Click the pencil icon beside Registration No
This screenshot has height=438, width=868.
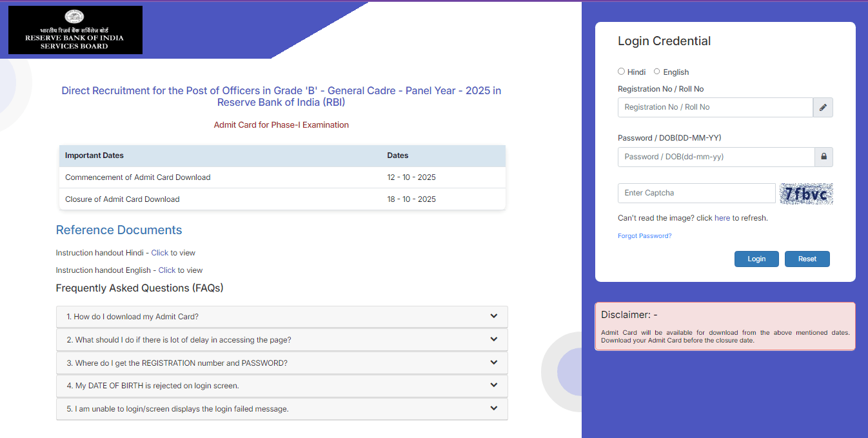pos(823,108)
